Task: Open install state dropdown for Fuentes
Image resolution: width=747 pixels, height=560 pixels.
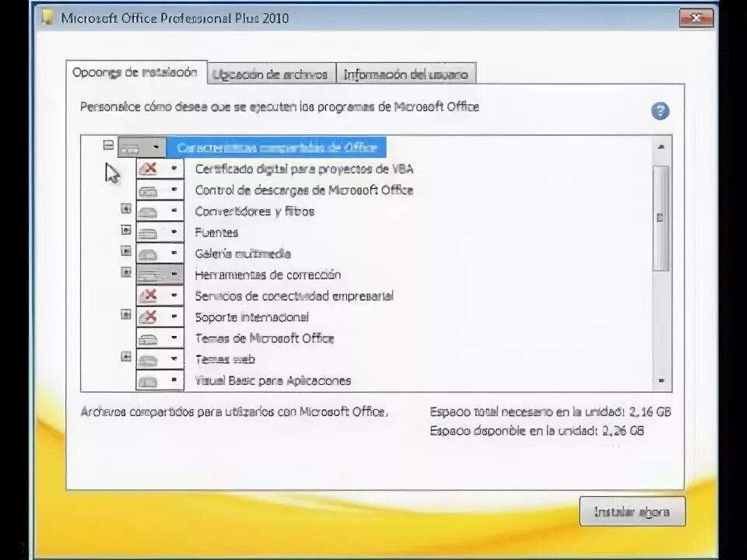Action: [160, 232]
